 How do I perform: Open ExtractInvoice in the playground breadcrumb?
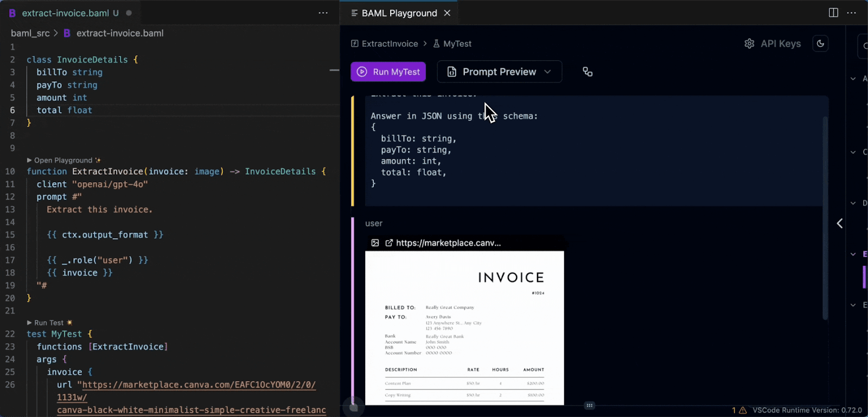390,43
